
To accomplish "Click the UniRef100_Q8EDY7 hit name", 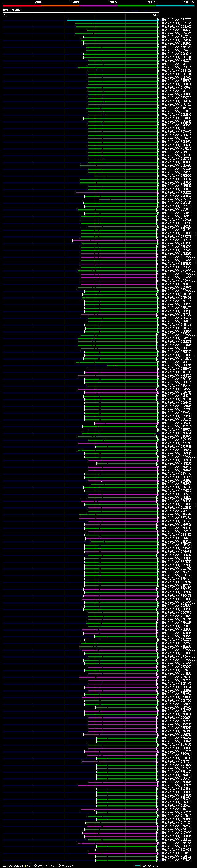I will click(177, 369).
